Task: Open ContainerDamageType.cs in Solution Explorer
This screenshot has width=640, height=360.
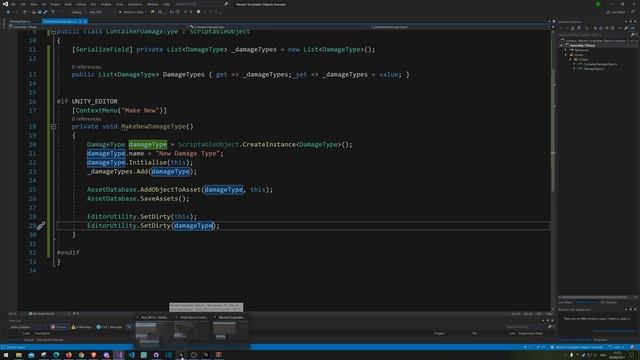Action: [x=600, y=64]
